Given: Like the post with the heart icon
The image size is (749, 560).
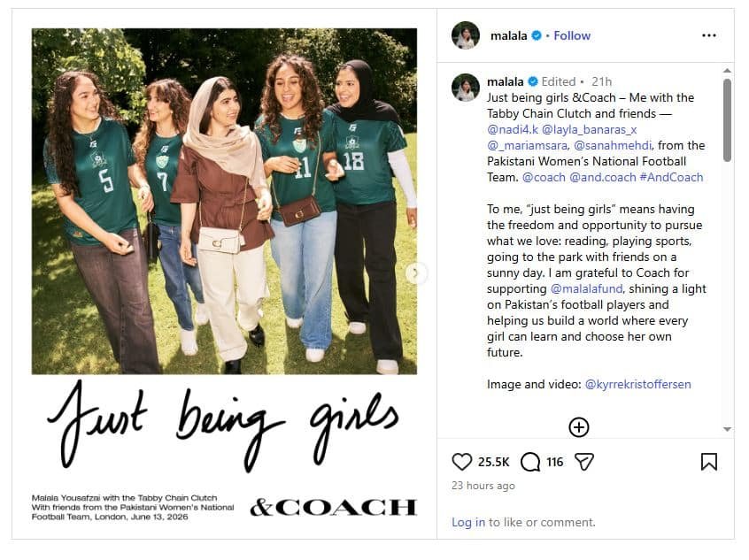Looking at the screenshot, I should [x=461, y=462].
